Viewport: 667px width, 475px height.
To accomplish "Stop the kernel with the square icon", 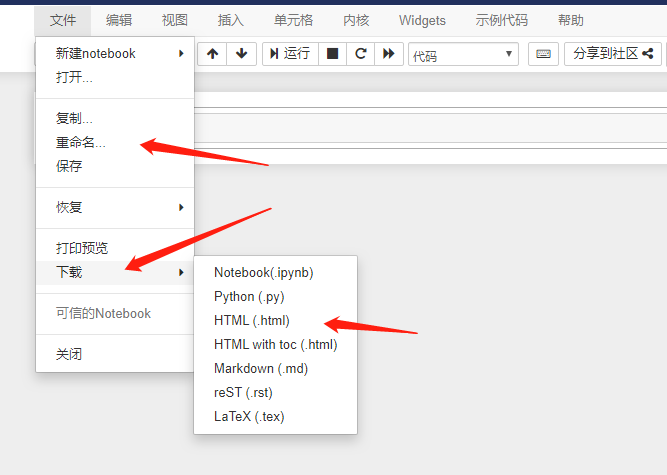I will click(x=333, y=54).
